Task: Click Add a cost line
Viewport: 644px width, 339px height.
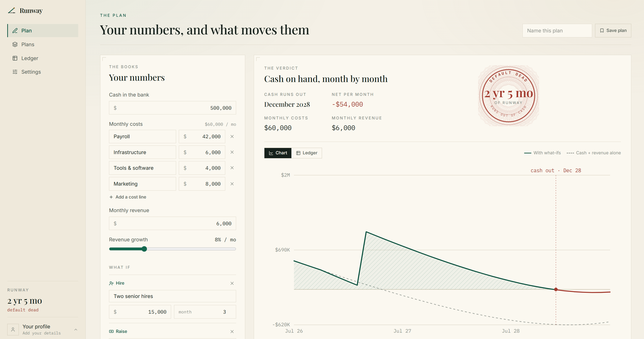Action: pos(128,197)
